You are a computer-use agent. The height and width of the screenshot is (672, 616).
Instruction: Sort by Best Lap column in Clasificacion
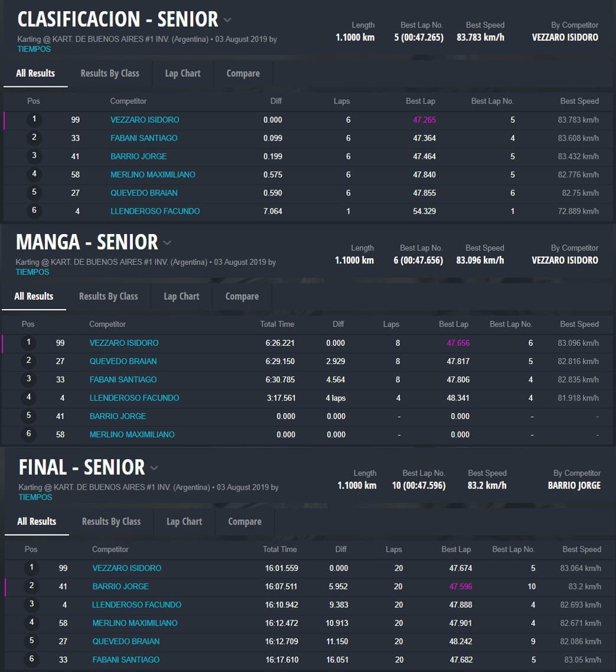coord(421,101)
